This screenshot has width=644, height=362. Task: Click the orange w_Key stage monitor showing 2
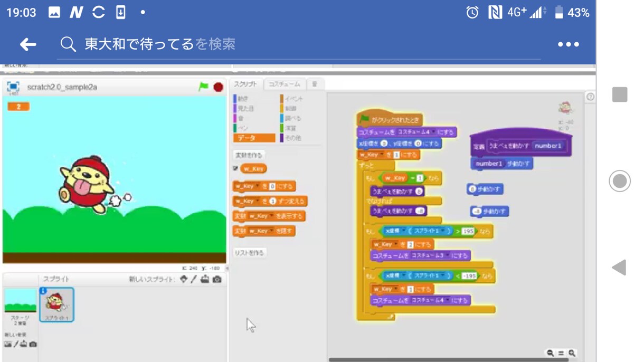(x=18, y=107)
